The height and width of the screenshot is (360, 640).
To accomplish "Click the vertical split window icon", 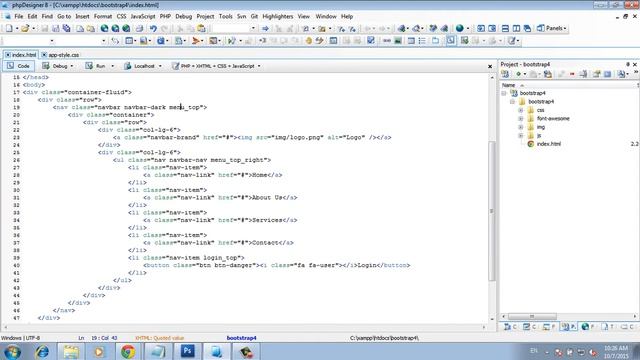I will (x=516, y=28).
